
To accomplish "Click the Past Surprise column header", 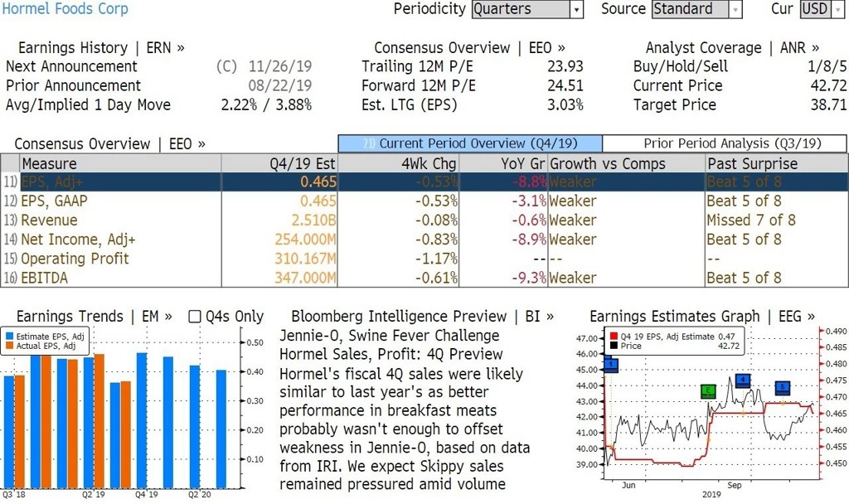I will [x=776, y=163].
